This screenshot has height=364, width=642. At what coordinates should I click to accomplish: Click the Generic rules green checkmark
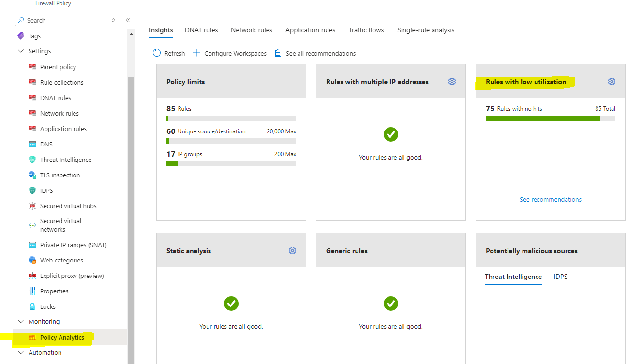391,304
